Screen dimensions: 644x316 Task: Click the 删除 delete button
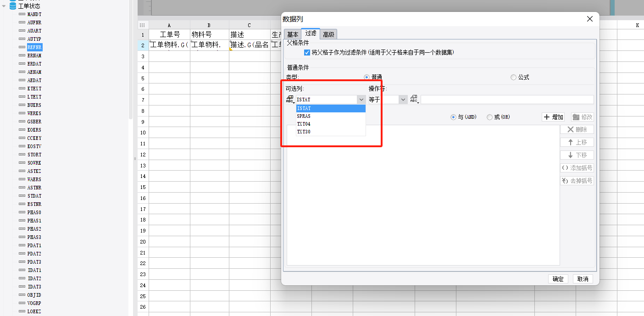pyautogui.click(x=577, y=129)
